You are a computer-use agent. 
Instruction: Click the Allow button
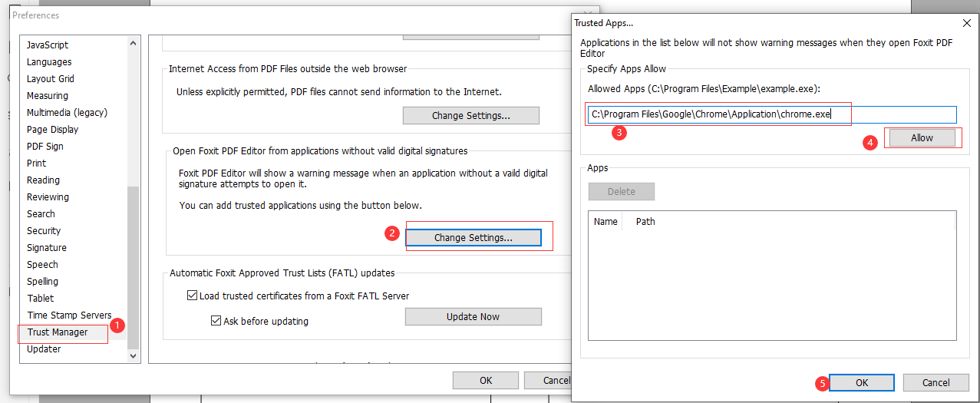pos(922,138)
